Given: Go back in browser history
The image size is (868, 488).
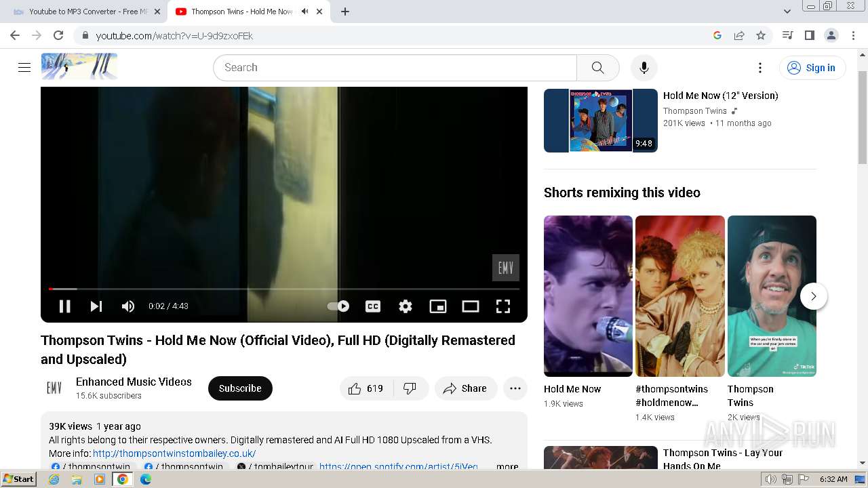Looking at the screenshot, I should [x=15, y=35].
